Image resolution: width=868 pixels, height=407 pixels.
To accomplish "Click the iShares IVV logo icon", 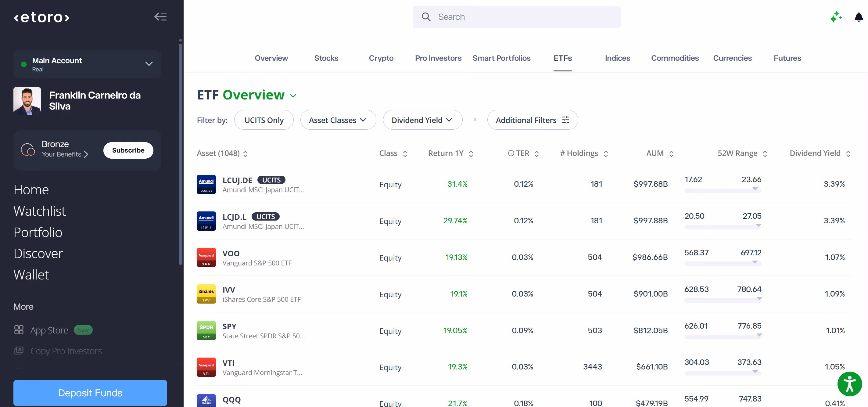I will [x=206, y=294].
